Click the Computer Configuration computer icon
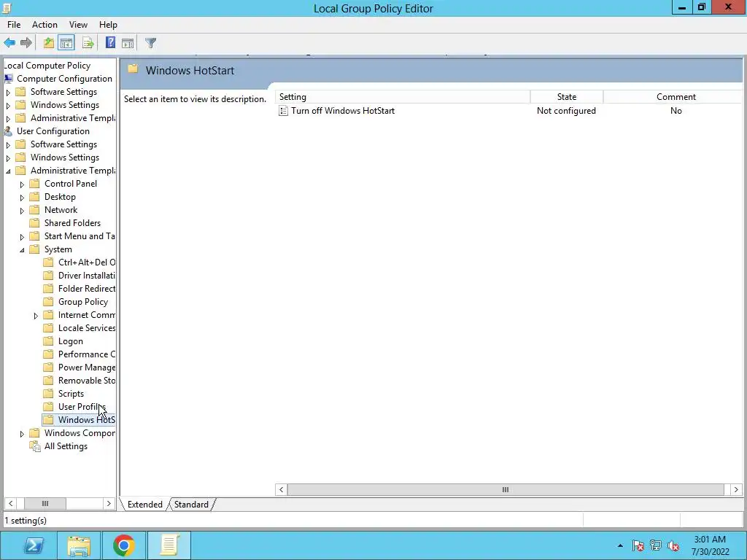 pyautogui.click(x=9, y=79)
